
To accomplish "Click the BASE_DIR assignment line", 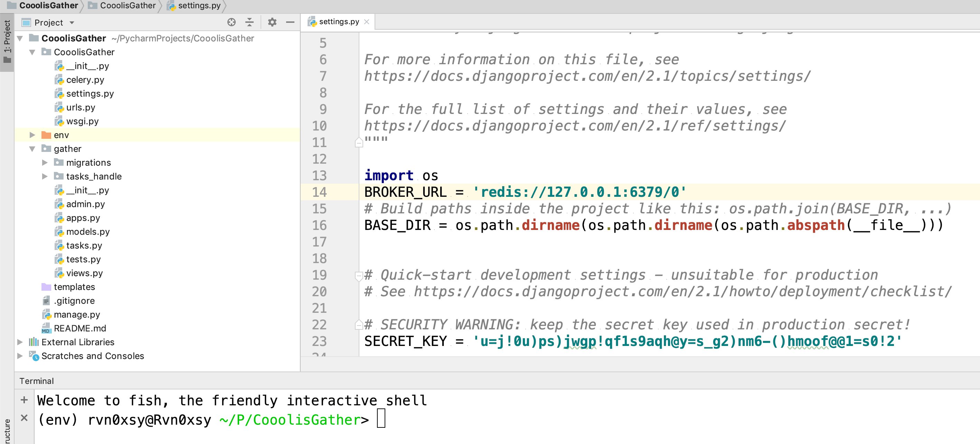I will (653, 225).
